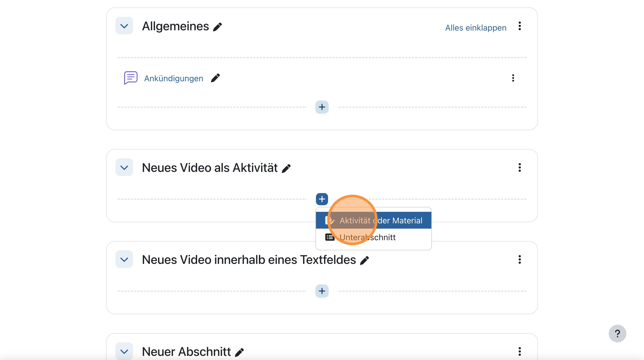Open options menu for Allgemeines section
Screen dimensions: 644x360
click(x=520, y=26)
